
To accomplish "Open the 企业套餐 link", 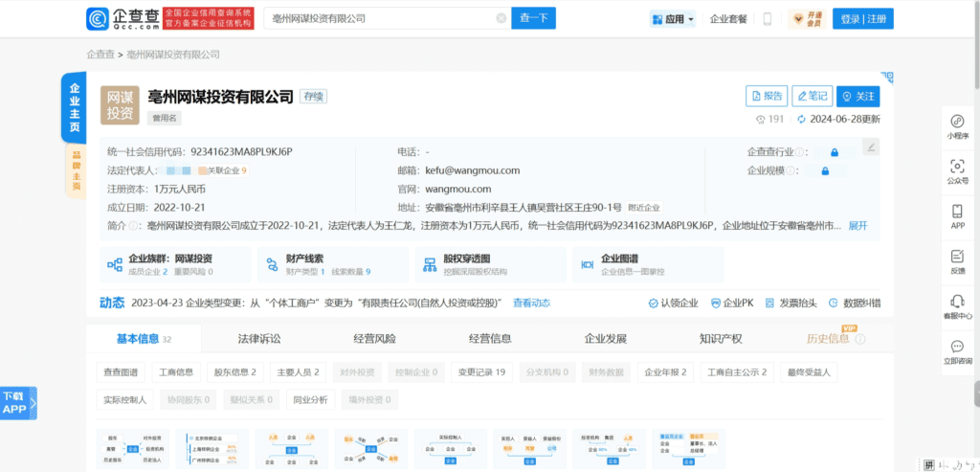I will 728,19.
